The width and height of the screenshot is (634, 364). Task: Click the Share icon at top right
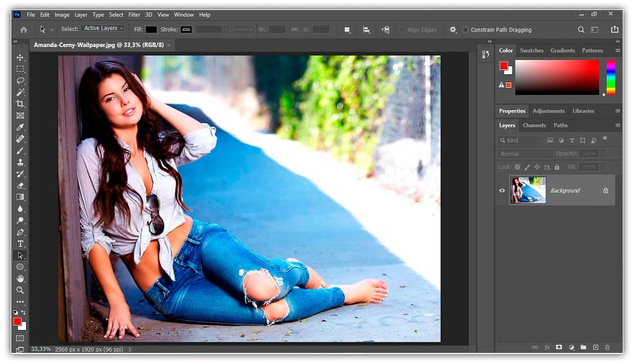(615, 29)
